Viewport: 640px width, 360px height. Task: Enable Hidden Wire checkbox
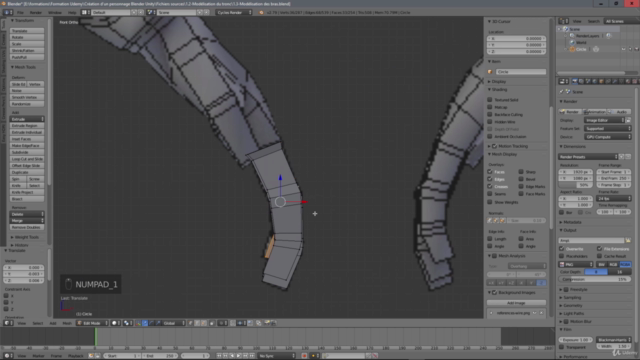(490, 122)
